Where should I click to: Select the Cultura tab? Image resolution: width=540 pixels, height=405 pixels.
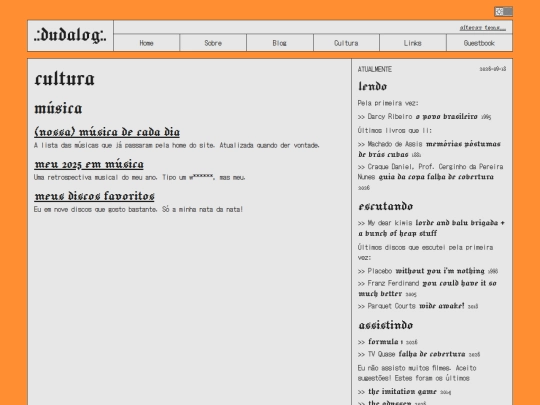click(346, 43)
